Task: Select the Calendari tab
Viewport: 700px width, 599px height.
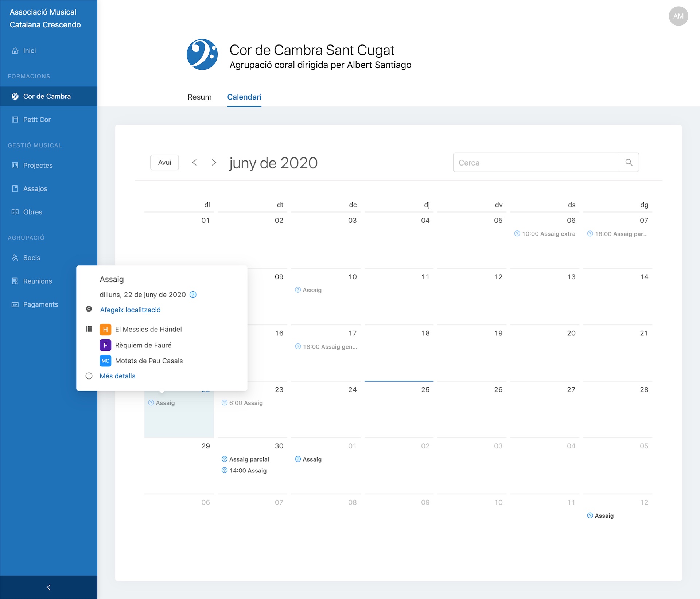Action: pos(244,97)
